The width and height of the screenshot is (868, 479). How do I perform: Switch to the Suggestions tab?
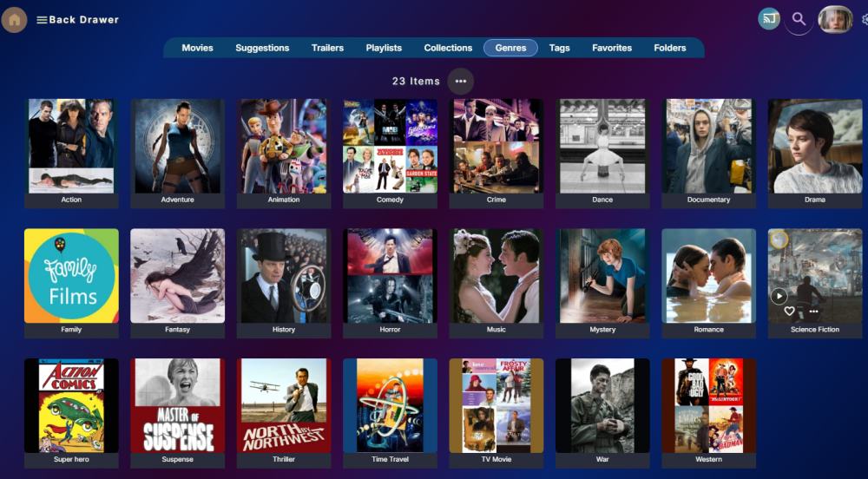(262, 48)
